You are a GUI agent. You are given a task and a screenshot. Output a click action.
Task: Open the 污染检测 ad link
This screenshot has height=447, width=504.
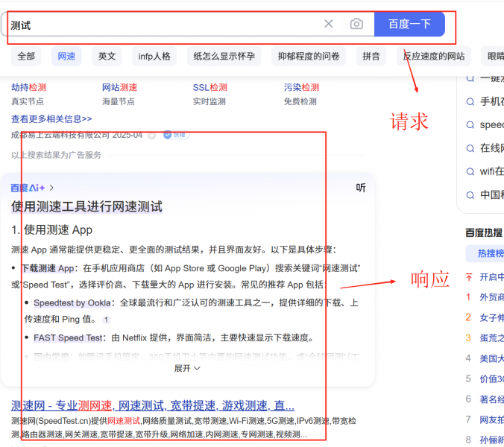301,87
